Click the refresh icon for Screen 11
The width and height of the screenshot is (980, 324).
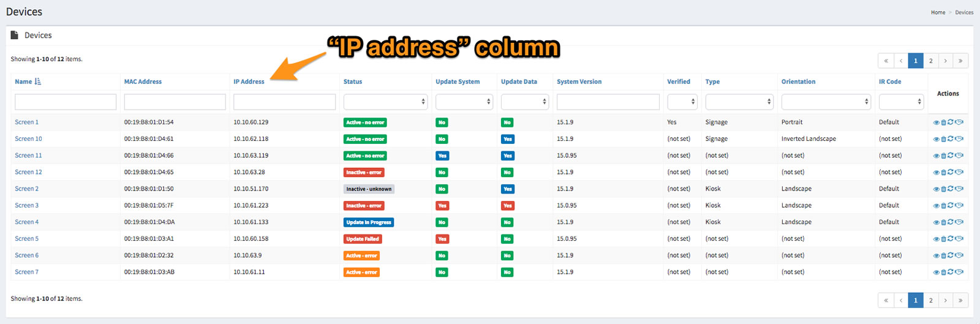(x=951, y=156)
